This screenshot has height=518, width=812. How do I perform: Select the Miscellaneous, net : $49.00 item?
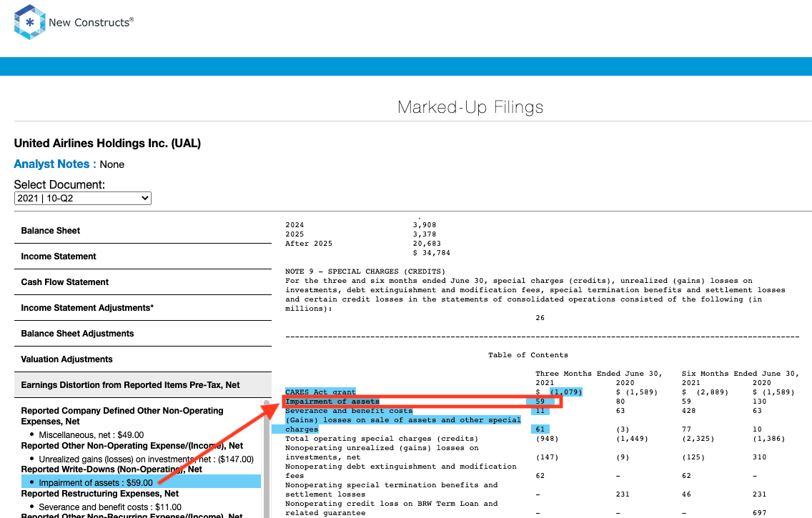click(91, 434)
